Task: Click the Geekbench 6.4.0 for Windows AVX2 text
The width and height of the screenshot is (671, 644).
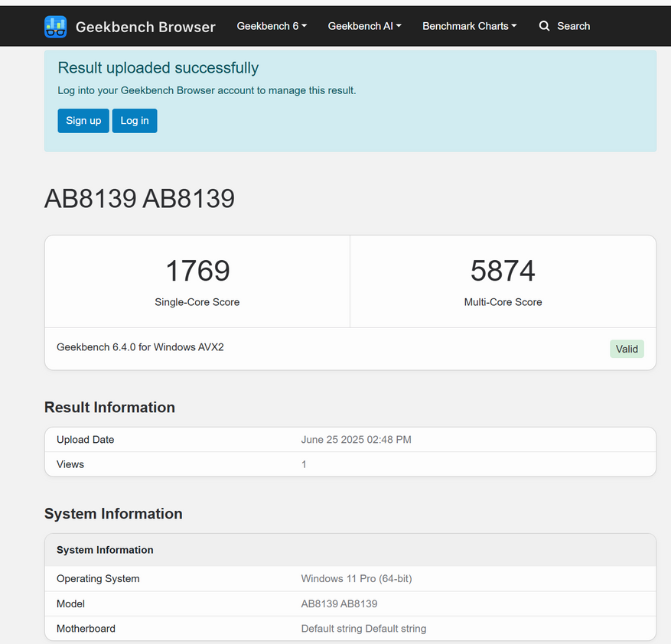Action: [x=140, y=347]
